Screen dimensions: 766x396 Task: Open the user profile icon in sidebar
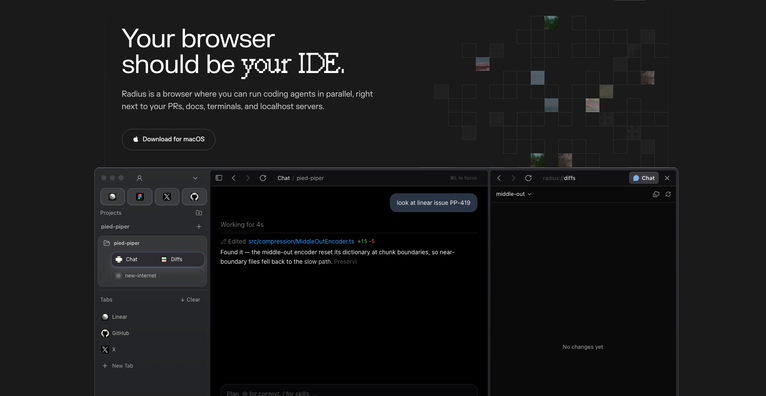click(139, 178)
